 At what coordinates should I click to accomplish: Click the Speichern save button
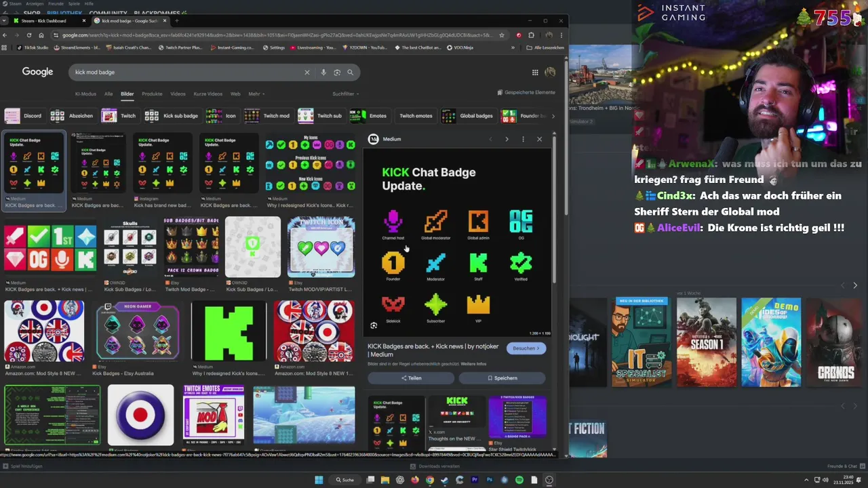[x=502, y=378]
